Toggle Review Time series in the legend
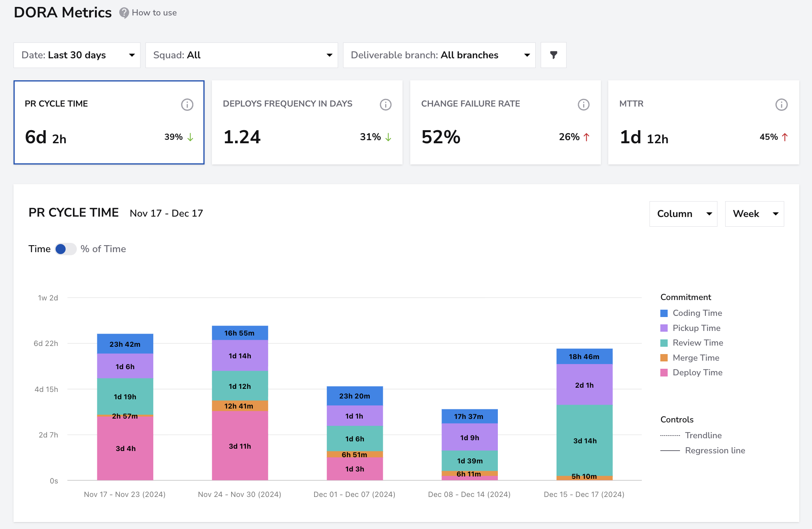This screenshot has height=529, width=812. coord(692,343)
